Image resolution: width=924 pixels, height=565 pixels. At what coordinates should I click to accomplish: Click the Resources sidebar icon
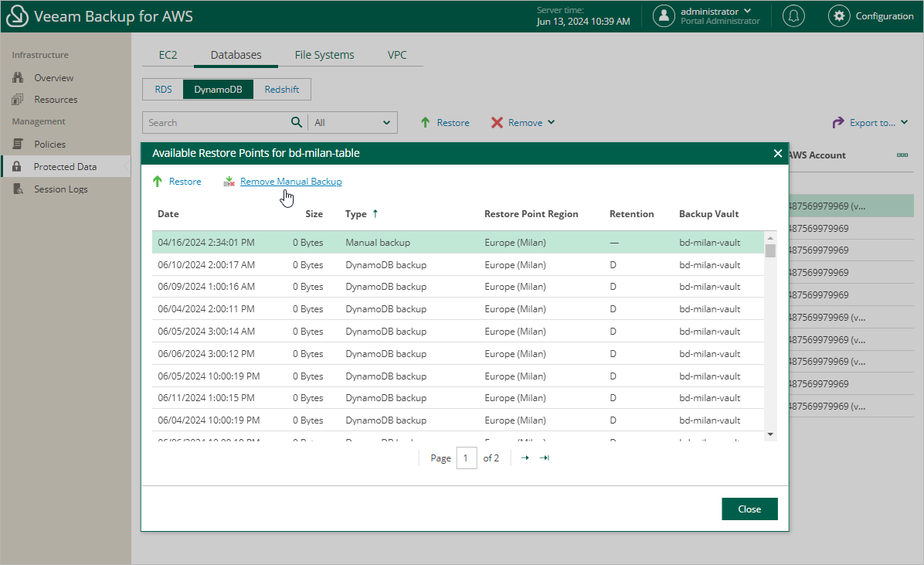[18, 100]
